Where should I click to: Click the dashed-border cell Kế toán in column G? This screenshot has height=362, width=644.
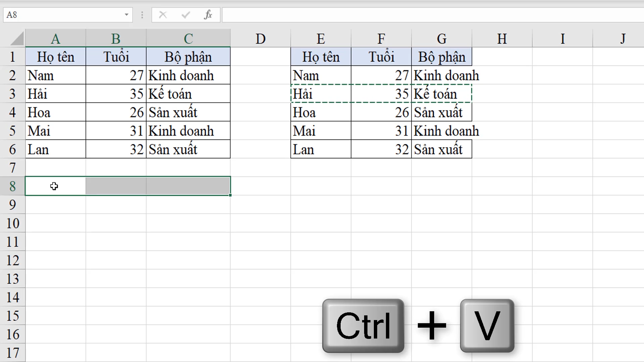point(441,94)
